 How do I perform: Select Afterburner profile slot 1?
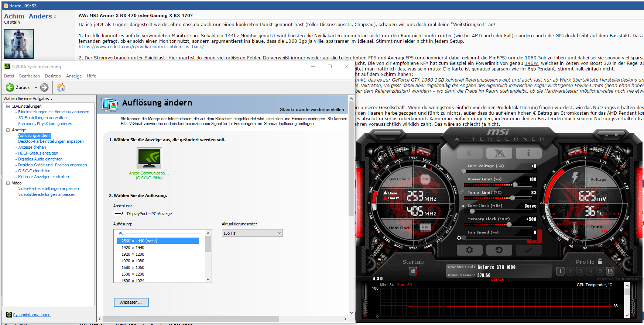pyautogui.click(x=560, y=271)
